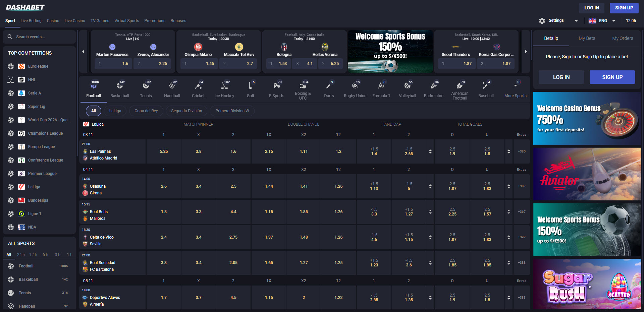The height and width of the screenshot is (312, 644).
Task: Click the top header SIGN UP button
Action: (624, 8)
